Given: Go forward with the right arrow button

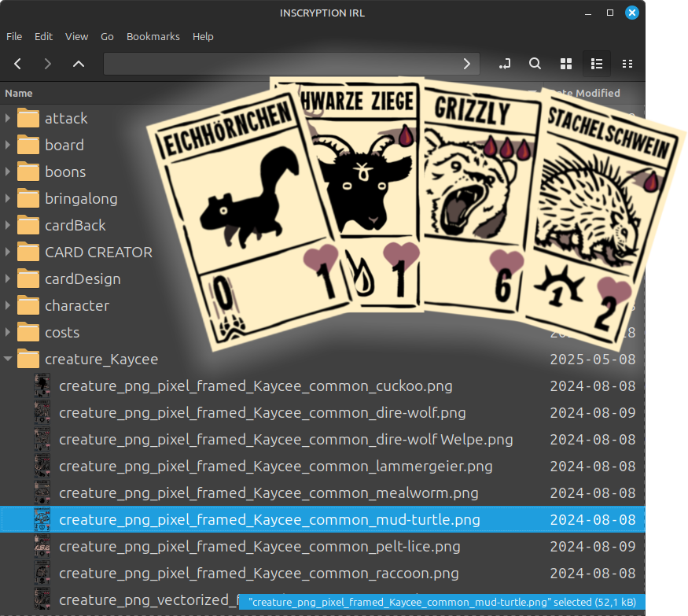Looking at the screenshot, I should click(x=47, y=64).
